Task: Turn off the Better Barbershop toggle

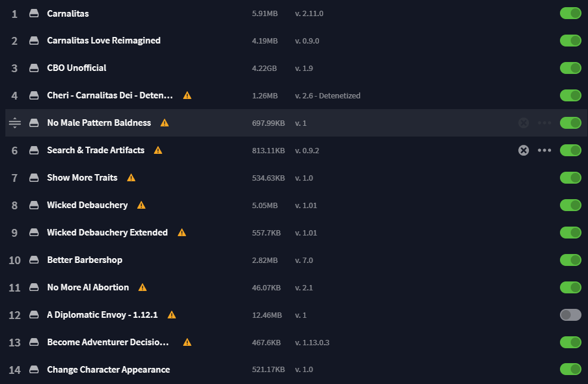Action: tap(570, 260)
